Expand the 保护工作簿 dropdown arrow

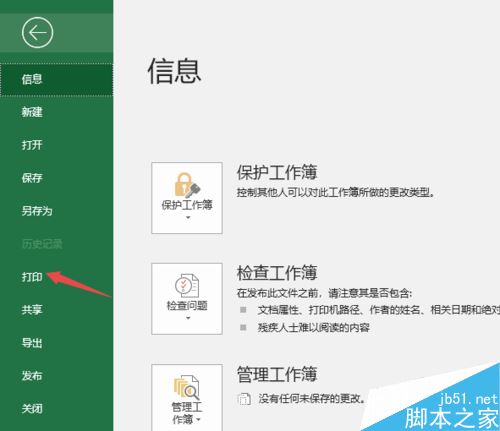(188, 217)
